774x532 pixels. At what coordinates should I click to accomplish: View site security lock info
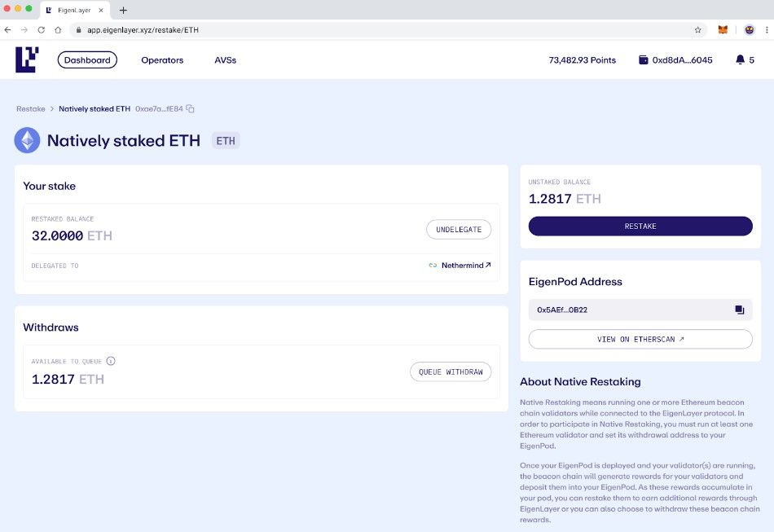click(78, 29)
